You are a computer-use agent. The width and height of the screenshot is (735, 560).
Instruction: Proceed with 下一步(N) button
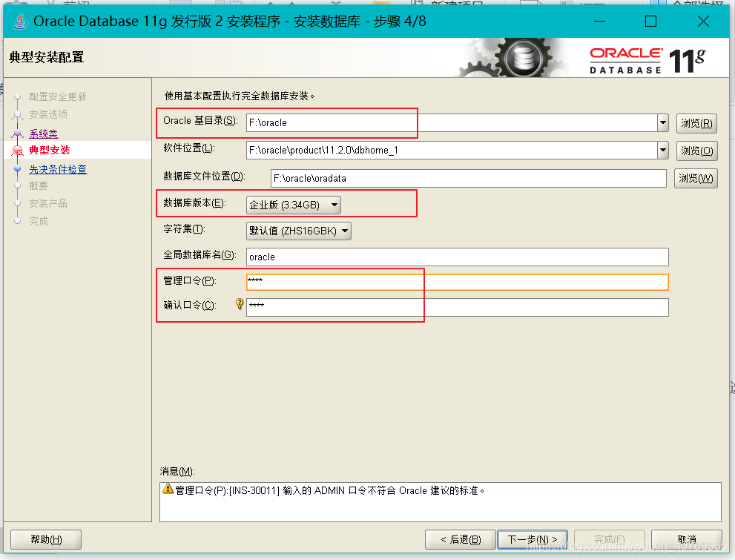tap(533, 539)
